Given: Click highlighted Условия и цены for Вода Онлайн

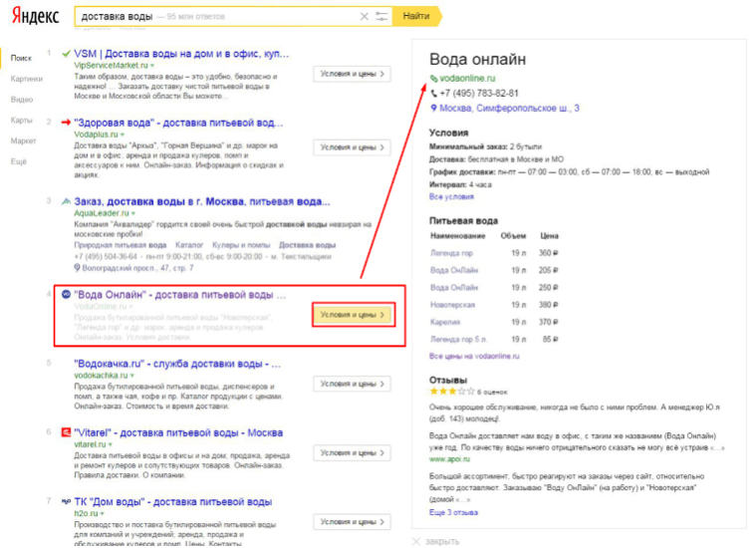Looking at the screenshot, I should [353, 315].
